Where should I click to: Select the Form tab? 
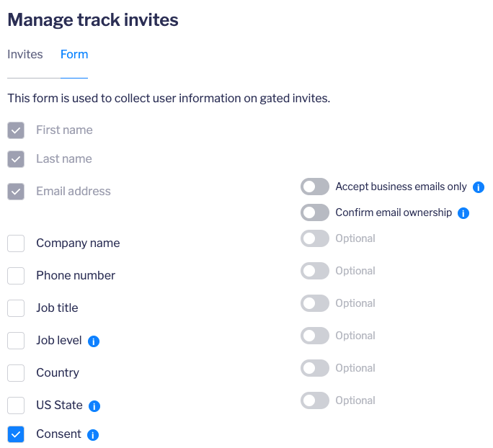point(74,55)
